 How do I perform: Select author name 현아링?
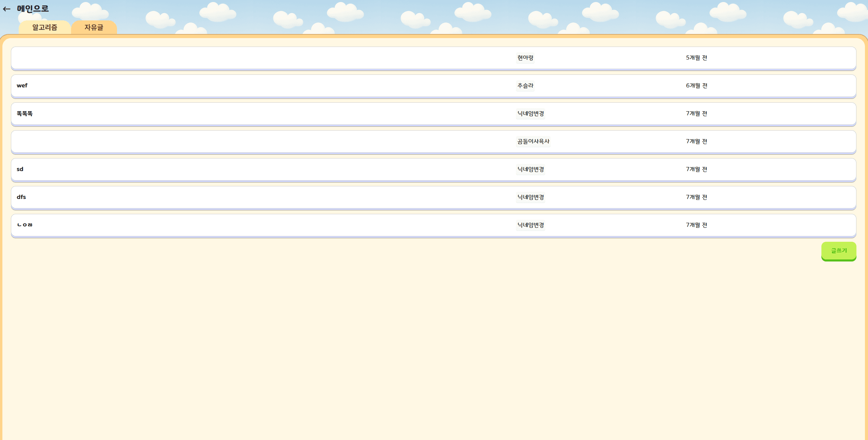pyautogui.click(x=525, y=57)
